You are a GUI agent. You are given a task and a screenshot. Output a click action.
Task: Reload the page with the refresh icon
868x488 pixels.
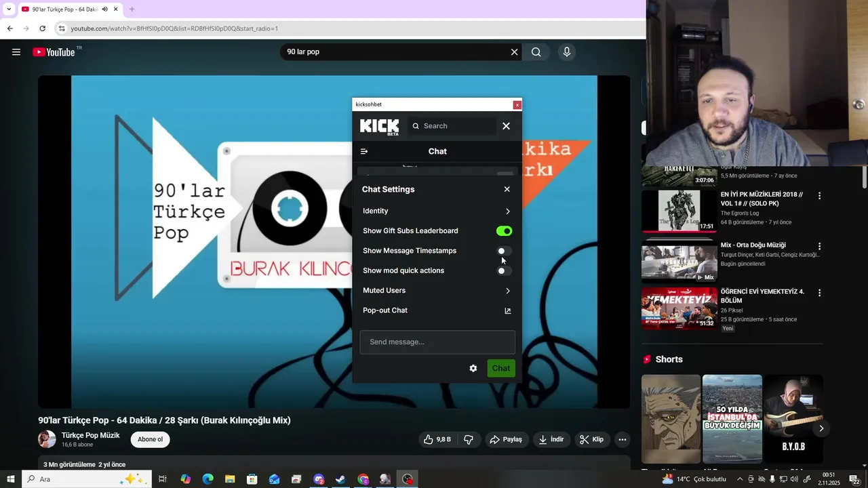point(42,28)
